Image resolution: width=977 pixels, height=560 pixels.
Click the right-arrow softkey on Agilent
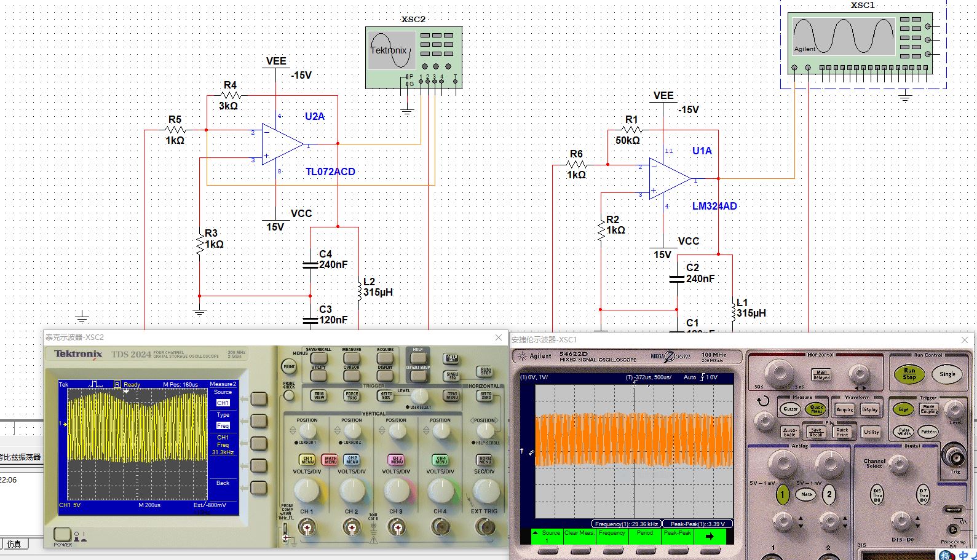click(710, 537)
